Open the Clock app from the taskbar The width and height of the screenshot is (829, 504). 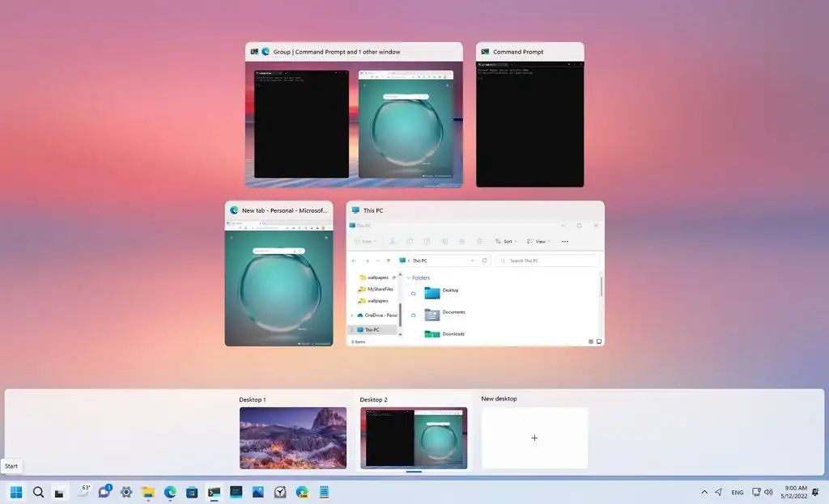coord(280,493)
